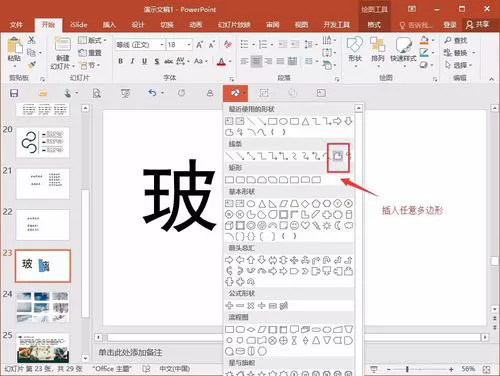This screenshot has height=376, width=500.
Task: Switch to the iSlide tab
Action: [x=79, y=25]
